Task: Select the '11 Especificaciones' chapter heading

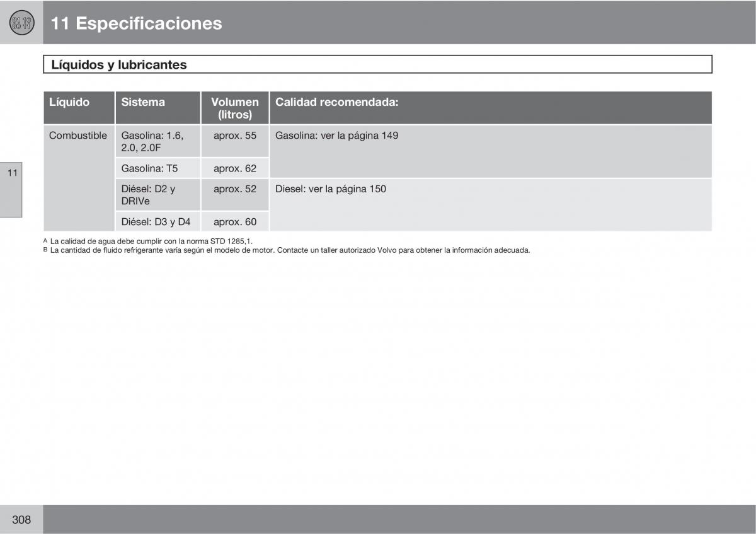Action: (x=136, y=23)
